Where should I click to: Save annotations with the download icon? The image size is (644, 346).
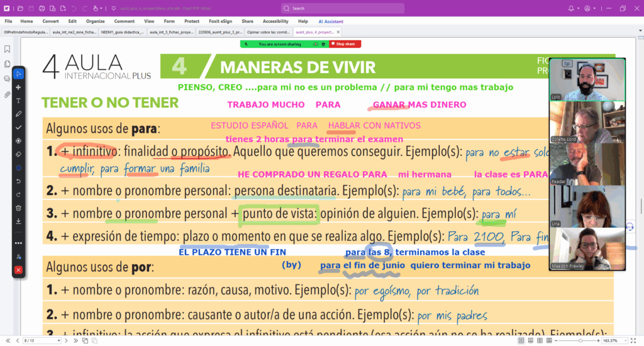pyautogui.click(x=18, y=221)
